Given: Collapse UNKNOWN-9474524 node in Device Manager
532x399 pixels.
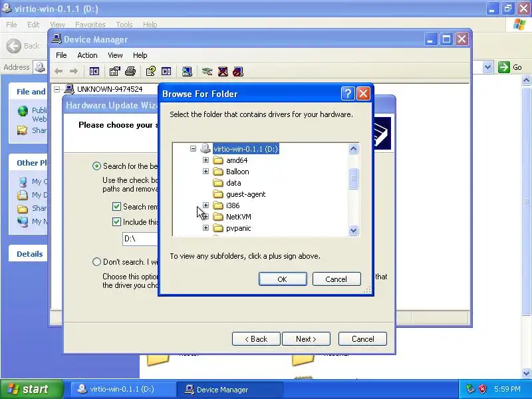Looking at the screenshot, I should point(57,89).
